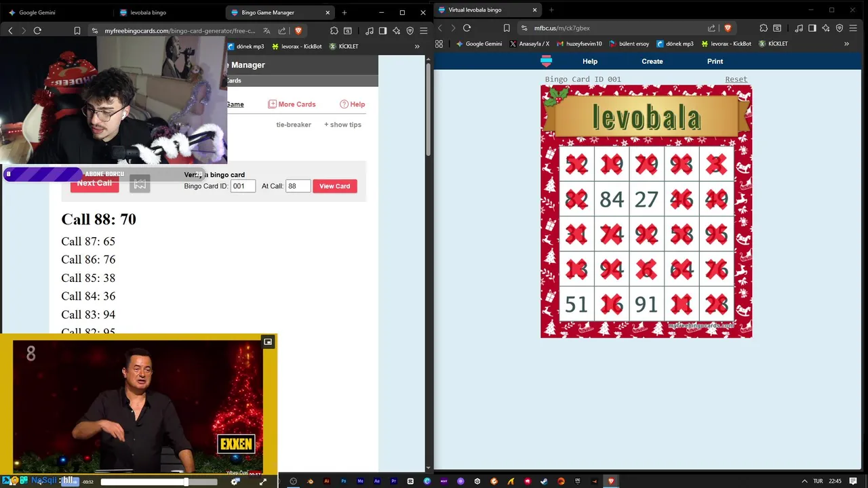
Task: Exit picture-in-picture with the video's top-right icon
Action: click(268, 342)
